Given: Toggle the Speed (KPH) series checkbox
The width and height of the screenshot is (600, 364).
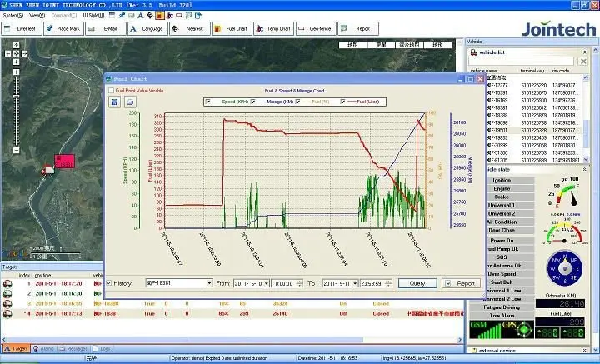Looking at the screenshot, I should tap(207, 102).
